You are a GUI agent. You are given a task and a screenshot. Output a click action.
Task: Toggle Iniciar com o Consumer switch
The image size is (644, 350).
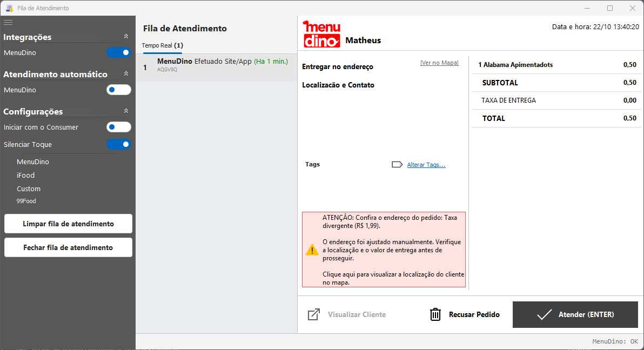tap(119, 127)
